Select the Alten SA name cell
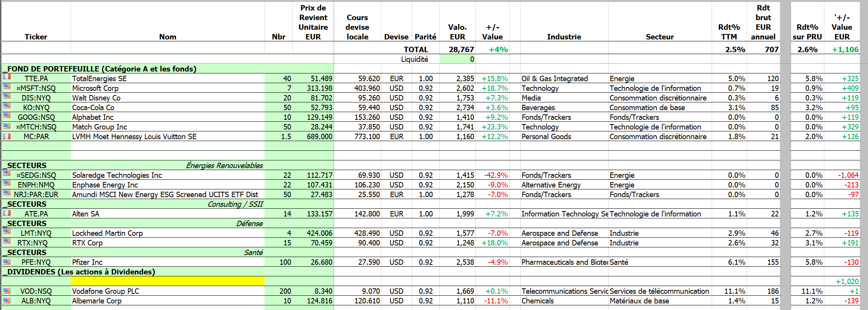 point(168,214)
